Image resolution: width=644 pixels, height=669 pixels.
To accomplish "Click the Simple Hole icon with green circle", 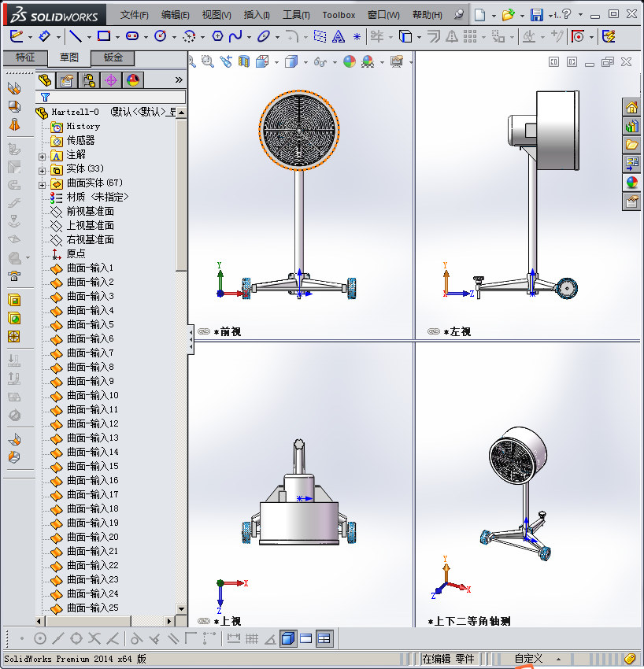I will coord(14,318).
